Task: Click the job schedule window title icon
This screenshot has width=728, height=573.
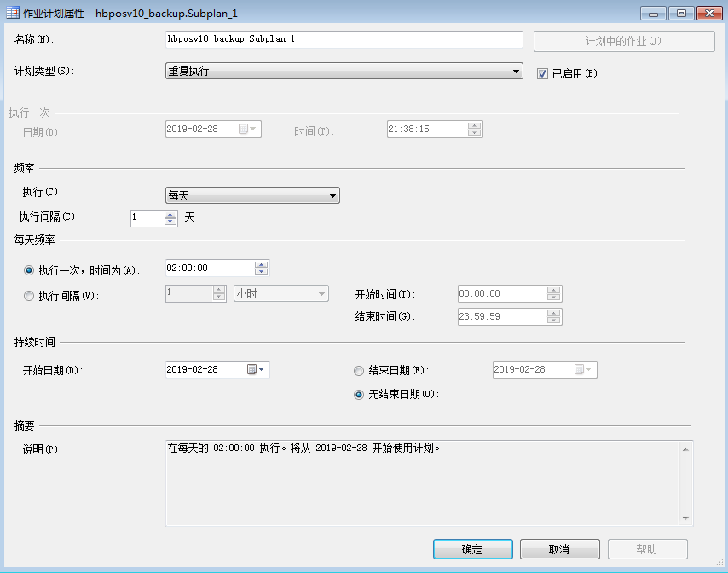Action: [x=13, y=13]
